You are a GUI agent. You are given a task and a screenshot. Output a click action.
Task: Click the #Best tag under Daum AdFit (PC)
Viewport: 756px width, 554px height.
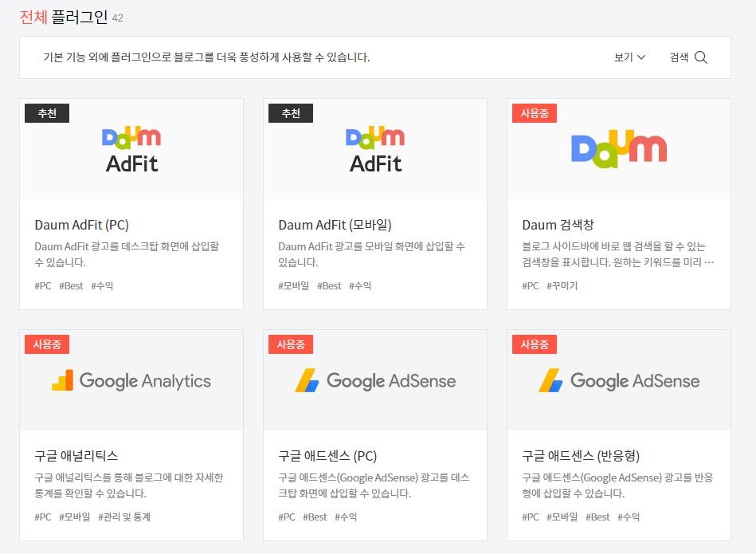pos(72,285)
